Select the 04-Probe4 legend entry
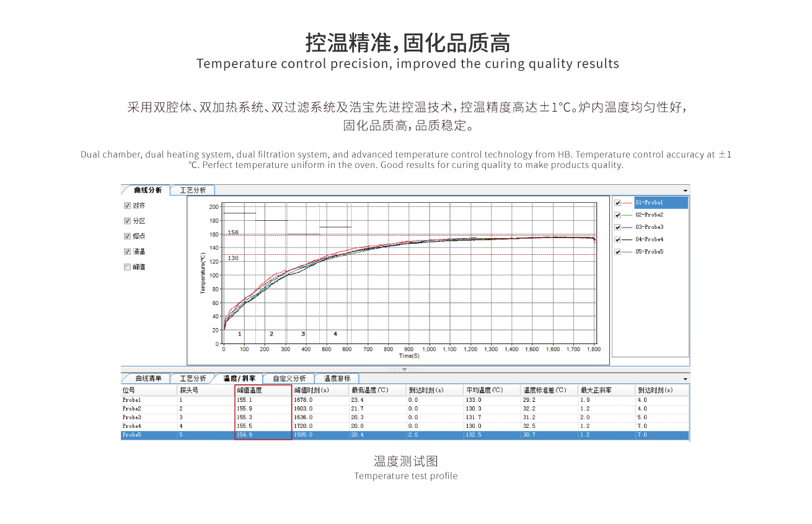Screen dimensions: 812x524 [x=649, y=239]
